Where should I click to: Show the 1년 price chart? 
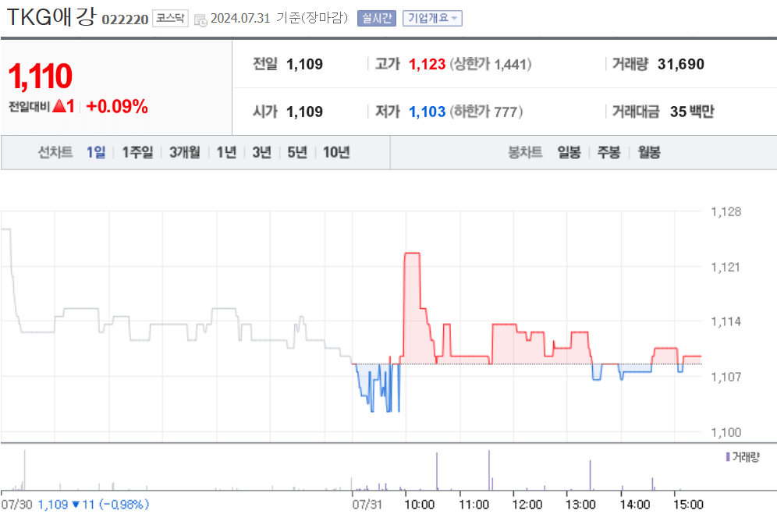click(x=224, y=153)
